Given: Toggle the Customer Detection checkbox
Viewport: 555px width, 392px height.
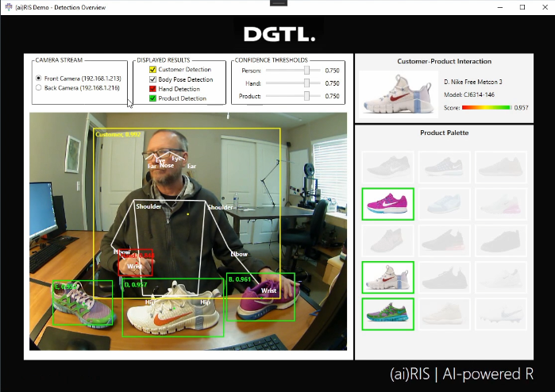Looking at the screenshot, I should pos(152,70).
